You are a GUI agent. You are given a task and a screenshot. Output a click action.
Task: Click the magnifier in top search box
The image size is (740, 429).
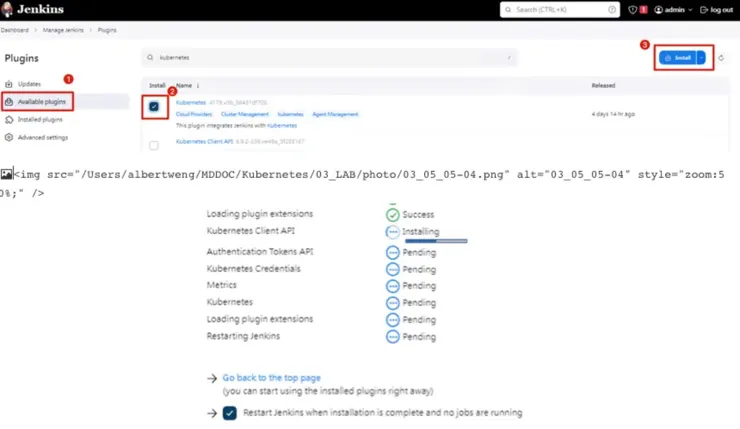tap(508, 9)
